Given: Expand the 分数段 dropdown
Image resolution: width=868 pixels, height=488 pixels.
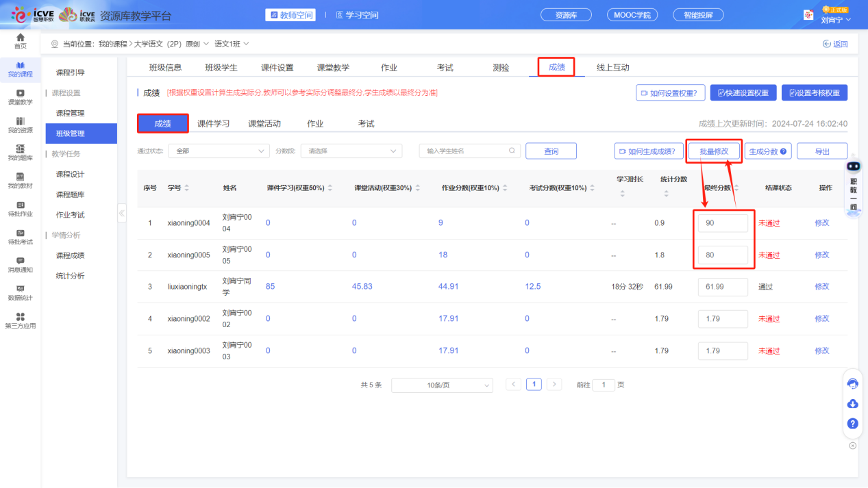Looking at the screenshot, I should click(x=352, y=151).
